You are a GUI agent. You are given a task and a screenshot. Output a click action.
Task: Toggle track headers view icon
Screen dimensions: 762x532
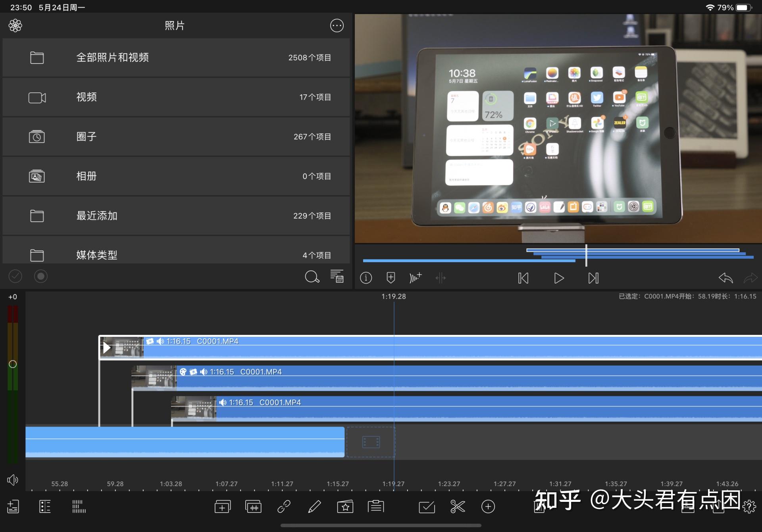click(x=45, y=507)
